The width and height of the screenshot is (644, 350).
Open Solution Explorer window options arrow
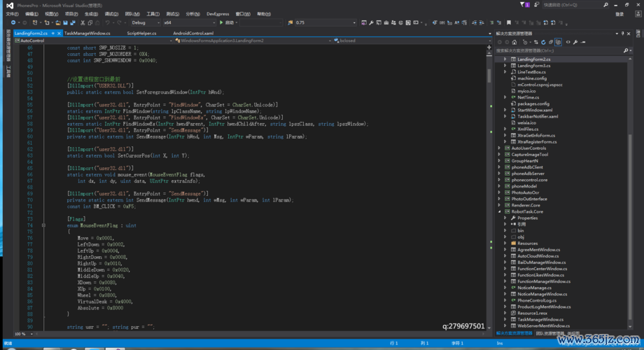(617, 34)
